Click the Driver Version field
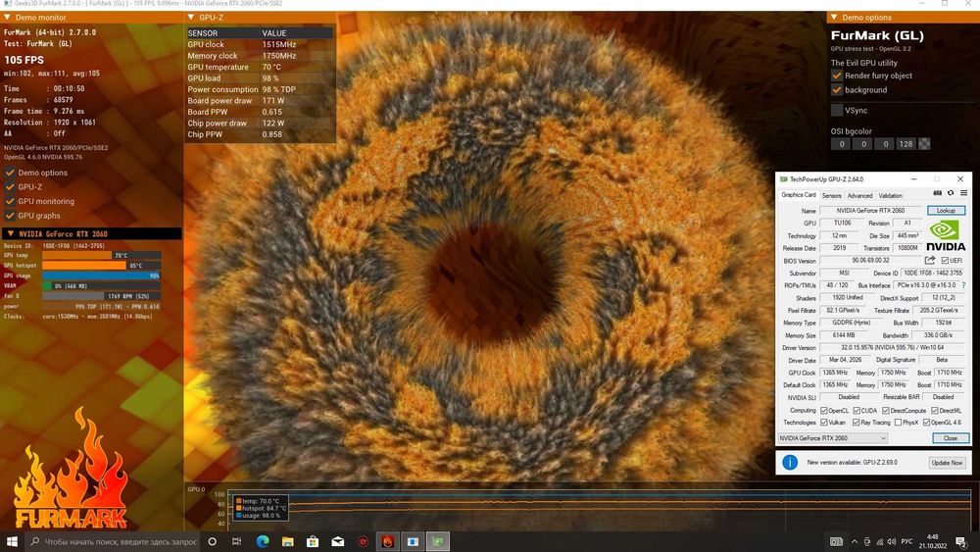The width and height of the screenshot is (980, 552). click(x=892, y=348)
